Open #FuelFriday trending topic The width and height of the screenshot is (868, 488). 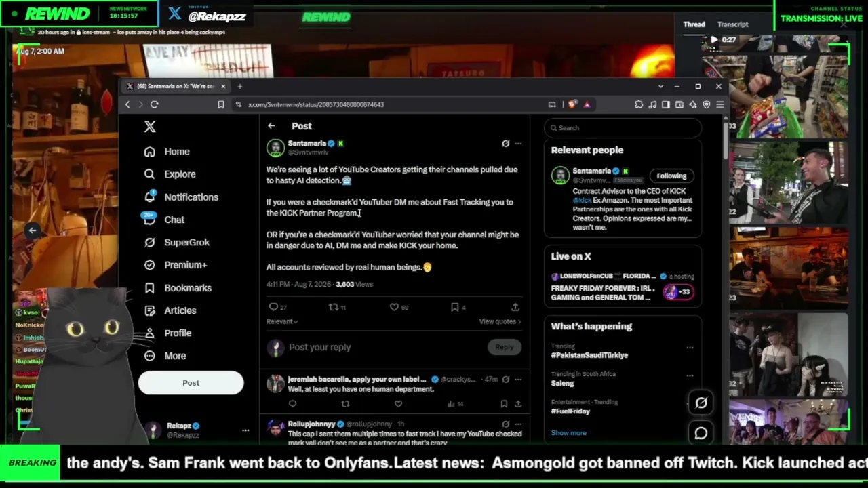pyautogui.click(x=570, y=411)
